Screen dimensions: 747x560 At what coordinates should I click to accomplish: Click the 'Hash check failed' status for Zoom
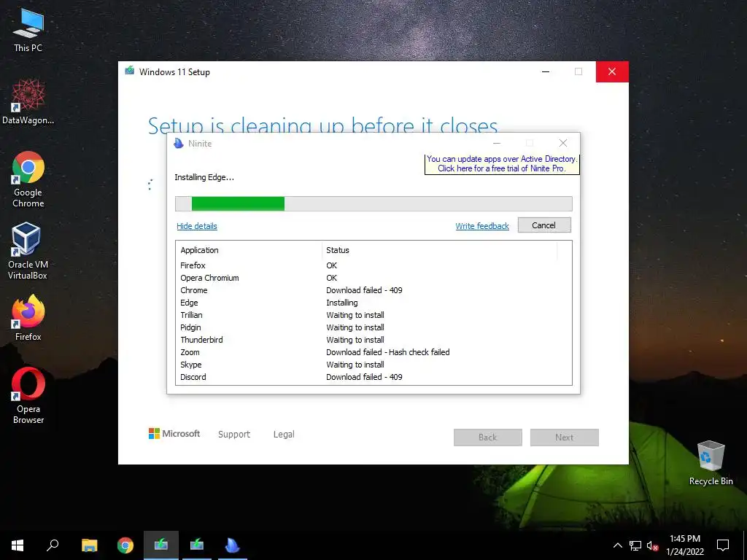click(419, 352)
